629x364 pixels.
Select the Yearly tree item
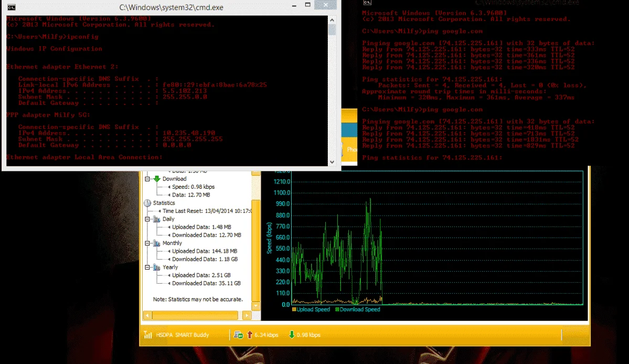click(x=170, y=267)
